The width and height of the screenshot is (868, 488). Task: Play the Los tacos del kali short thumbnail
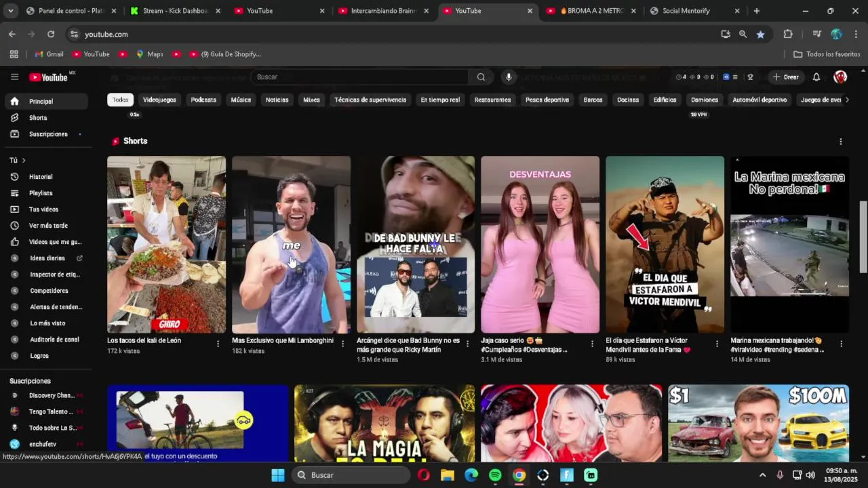(x=166, y=245)
